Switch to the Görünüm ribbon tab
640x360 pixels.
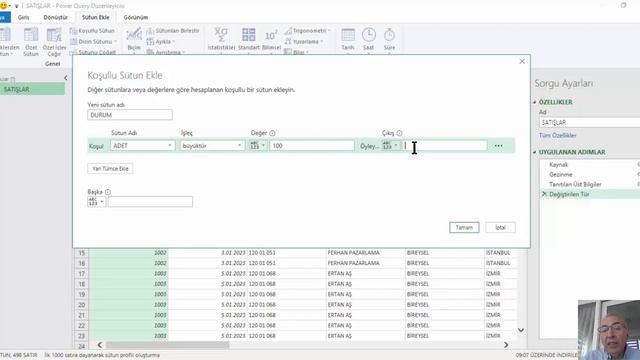pyautogui.click(x=136, y=18)
